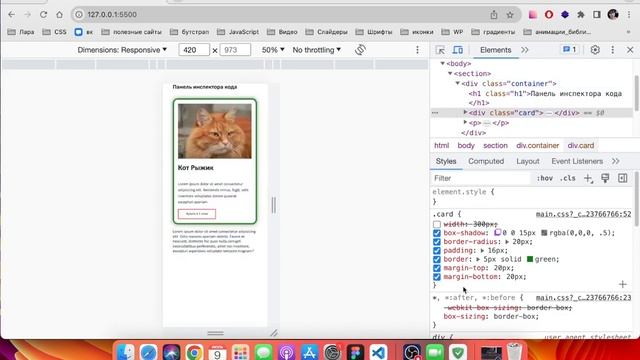Screen dimensions: 640x360
Task: Show more DevTools panels chevron
Action: pyautogui.click(x=525, y=50)
